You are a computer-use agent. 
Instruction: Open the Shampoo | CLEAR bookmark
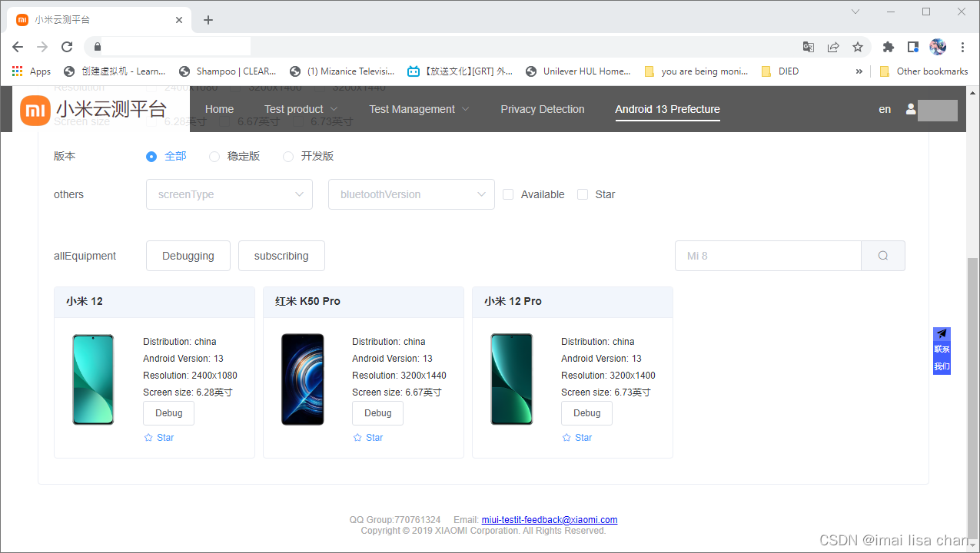pyautogui.click(x=228, y=71)
